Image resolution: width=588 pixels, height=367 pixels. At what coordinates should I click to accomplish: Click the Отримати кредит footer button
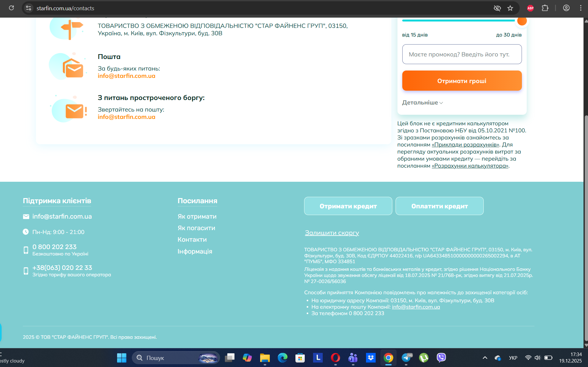pos(348,206)
